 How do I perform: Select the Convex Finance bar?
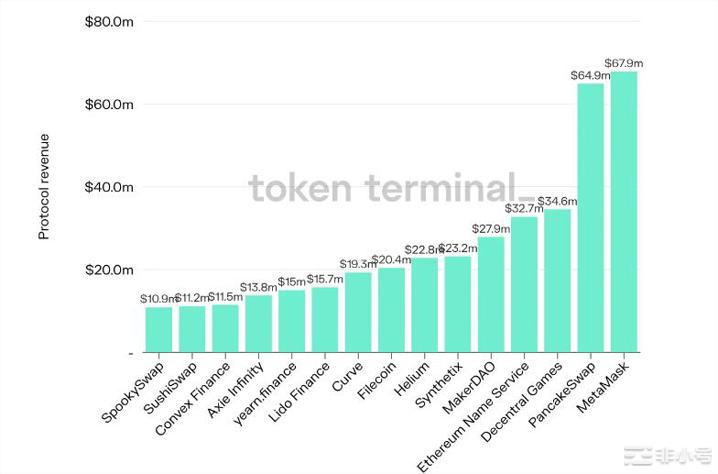pos(225,328)
